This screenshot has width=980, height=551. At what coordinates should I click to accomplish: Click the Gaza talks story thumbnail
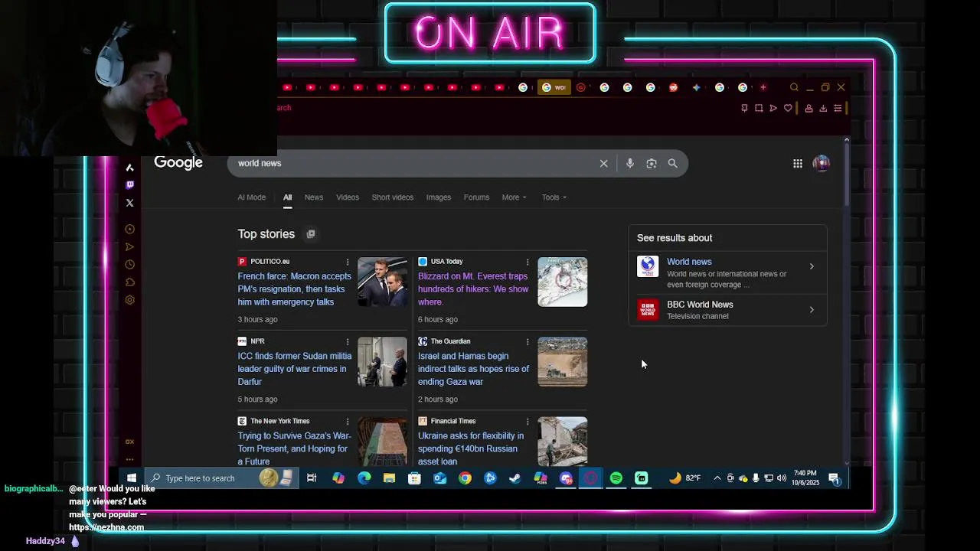click(x=562, y=361)
